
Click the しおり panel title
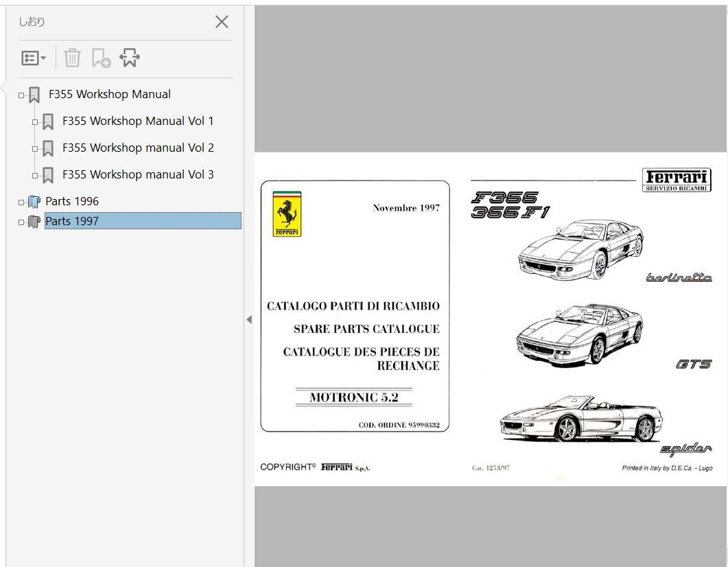[x=32, y=22]
